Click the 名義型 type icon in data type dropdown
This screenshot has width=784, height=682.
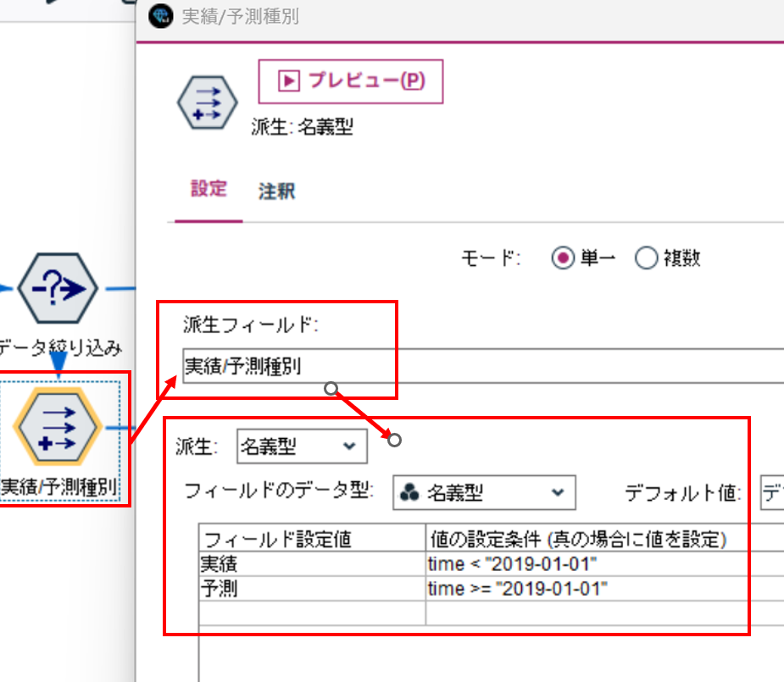[x=409, y=492]
